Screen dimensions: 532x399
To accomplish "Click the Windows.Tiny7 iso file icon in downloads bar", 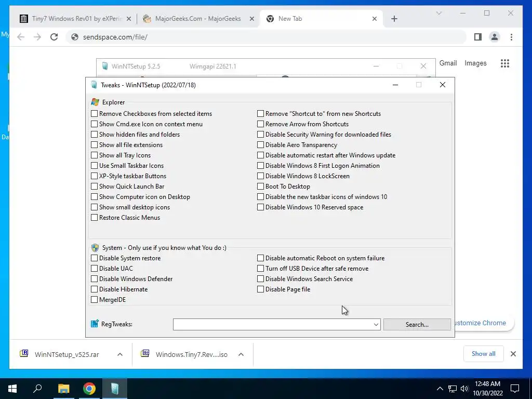I will pyautogui.click(x=145, y=354).
